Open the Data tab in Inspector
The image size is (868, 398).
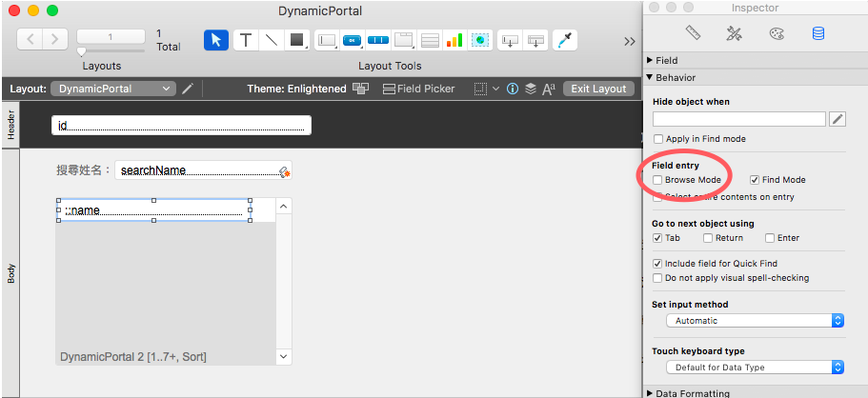818,33
